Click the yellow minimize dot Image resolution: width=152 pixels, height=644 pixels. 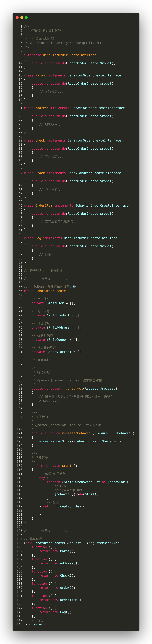pyautogui.click(x=22, y=18)
